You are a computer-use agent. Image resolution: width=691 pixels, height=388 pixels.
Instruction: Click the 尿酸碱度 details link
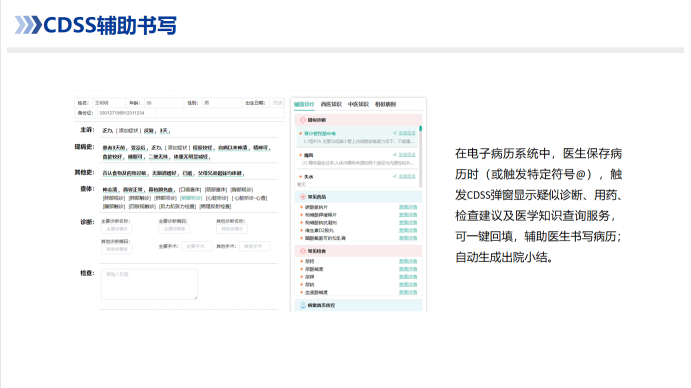(x=408, y=269)
